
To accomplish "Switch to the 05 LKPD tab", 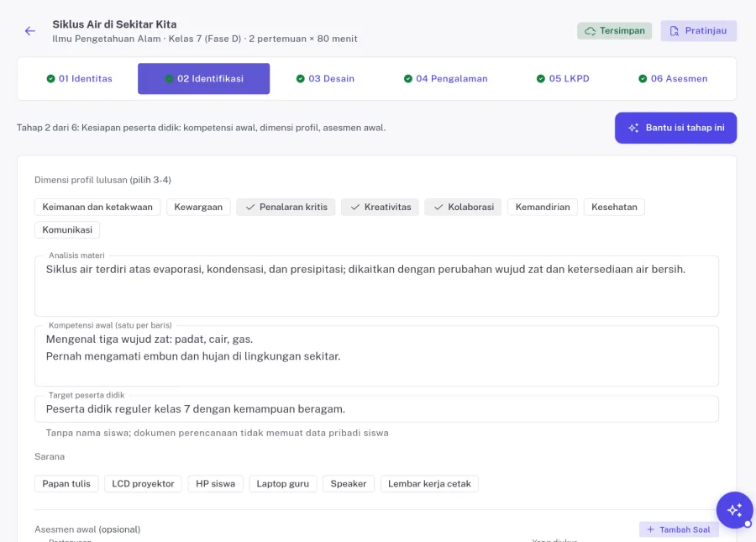I will click(x=563, y=79).
